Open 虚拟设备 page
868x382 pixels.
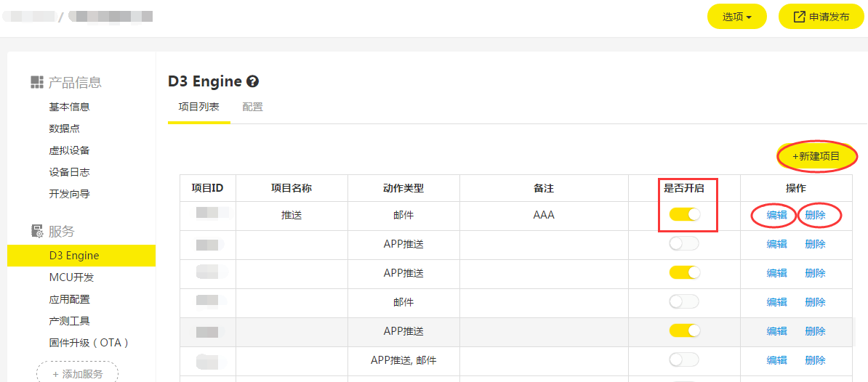(69, 150)
